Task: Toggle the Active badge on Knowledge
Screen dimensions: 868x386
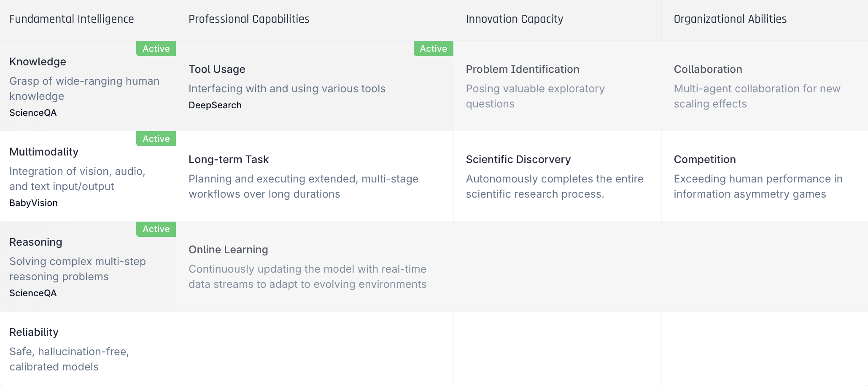Action: click(x=156, y=48)
